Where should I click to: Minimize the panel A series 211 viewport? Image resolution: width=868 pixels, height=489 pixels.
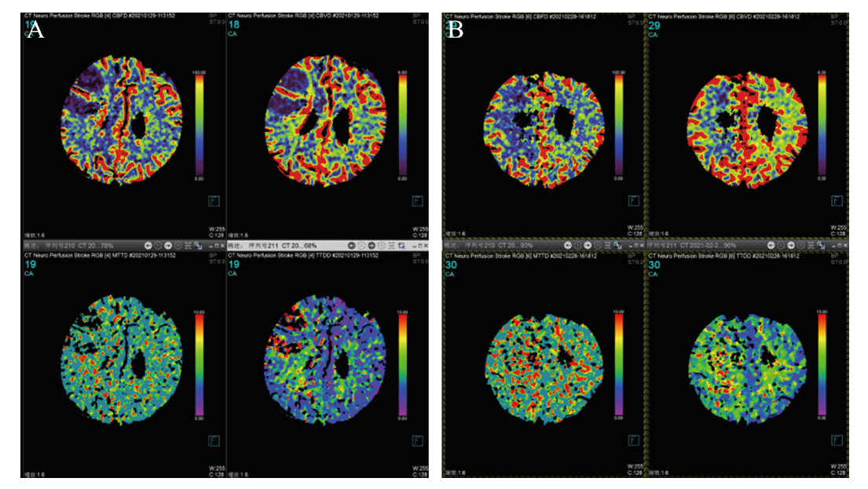click(x=413, y=245)
